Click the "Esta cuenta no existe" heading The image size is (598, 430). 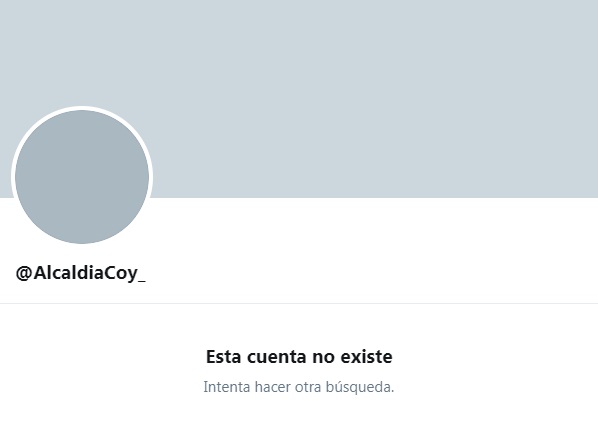pos(299,357)
